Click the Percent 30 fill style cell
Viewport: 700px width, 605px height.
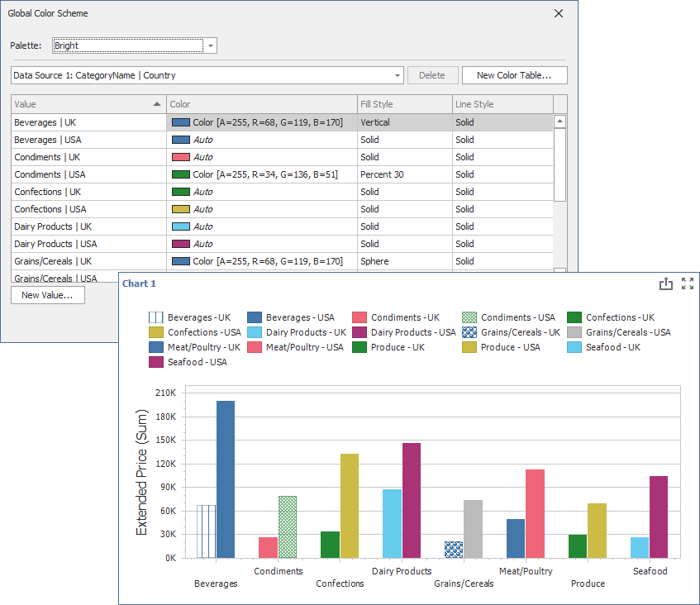405,174
